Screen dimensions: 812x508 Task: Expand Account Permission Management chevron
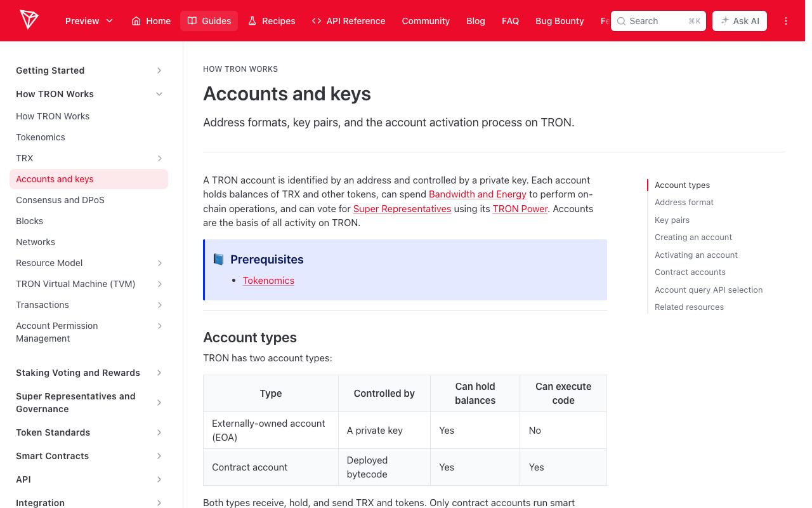[x=159, y=326]
